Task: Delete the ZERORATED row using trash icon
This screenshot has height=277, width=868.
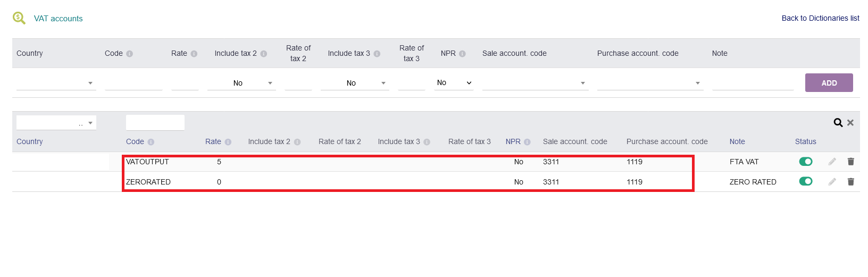Action: [x=850, y=182]
